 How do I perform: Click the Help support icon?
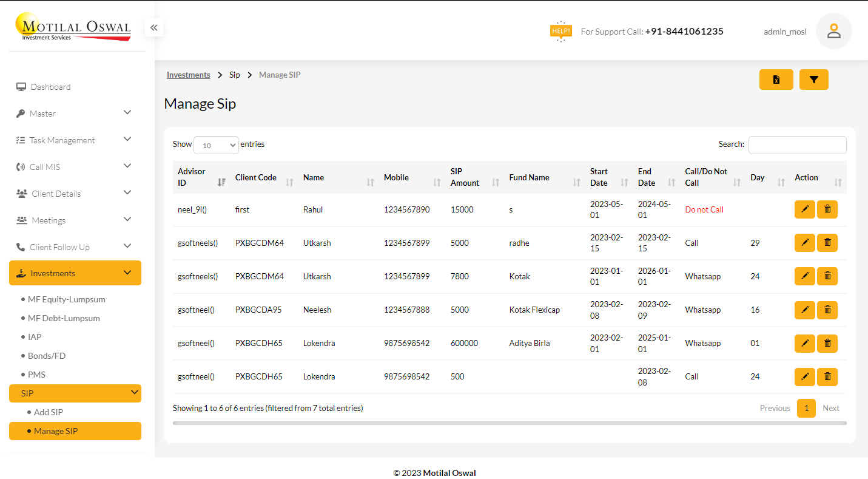pyautogui.click(x=560, y=31)
